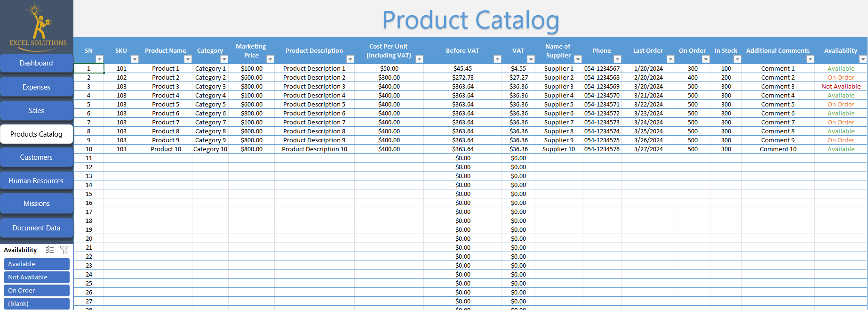Open the SN column filter dropdown

99,59
